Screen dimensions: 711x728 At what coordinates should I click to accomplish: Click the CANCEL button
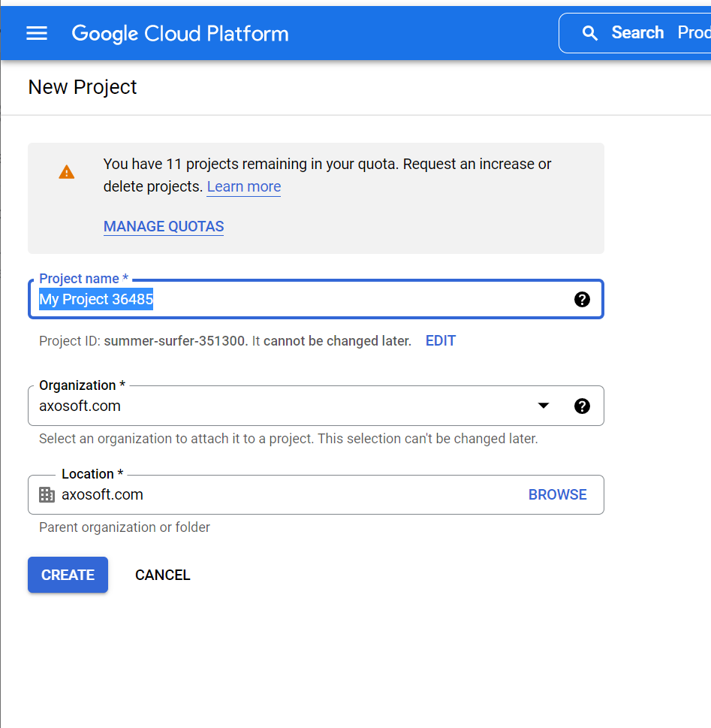pos(162,575)
